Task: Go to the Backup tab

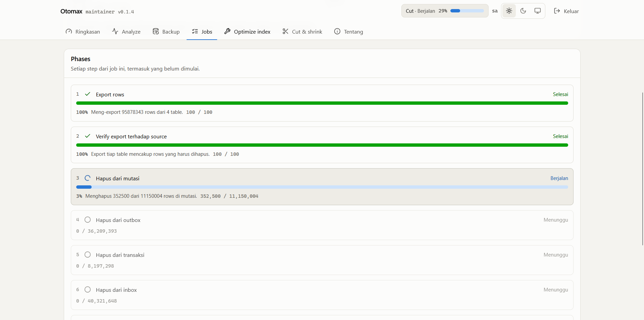Action: pos(166,32)
